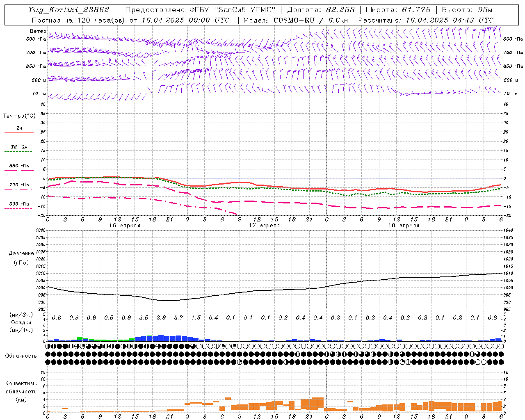Click the Облачность panel label
525x420 pixels.
pos(21,356)
